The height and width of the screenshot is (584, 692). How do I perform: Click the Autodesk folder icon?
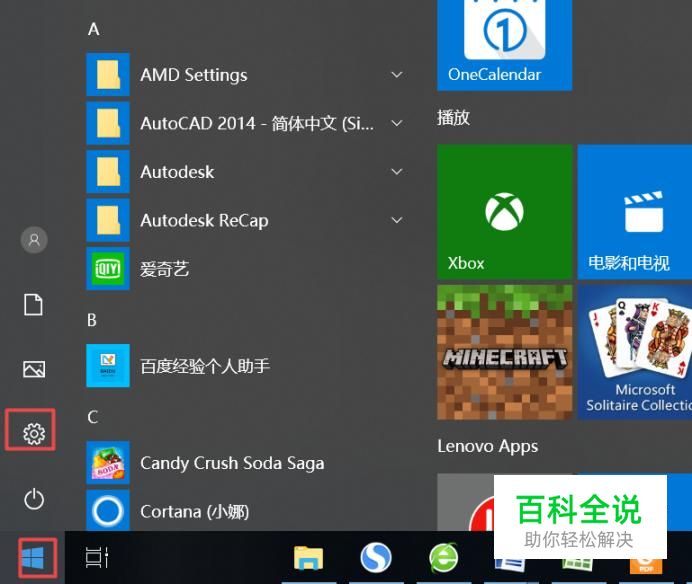click(108, 172)
